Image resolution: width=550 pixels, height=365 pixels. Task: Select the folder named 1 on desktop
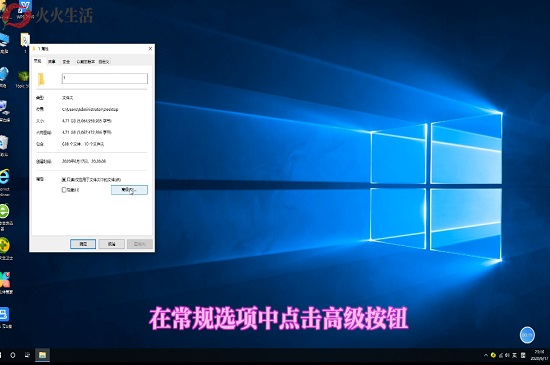click(x=25, y=42)
